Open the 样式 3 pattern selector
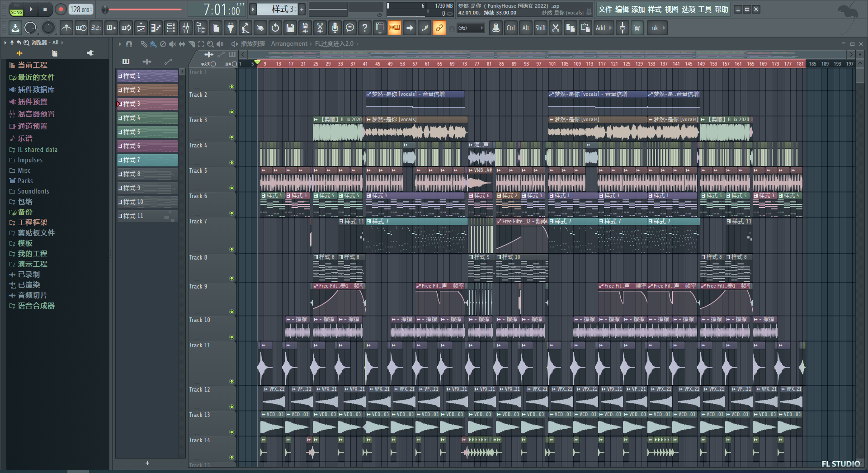This screenshot has width=868, height=473. click(x=278, y=9)
